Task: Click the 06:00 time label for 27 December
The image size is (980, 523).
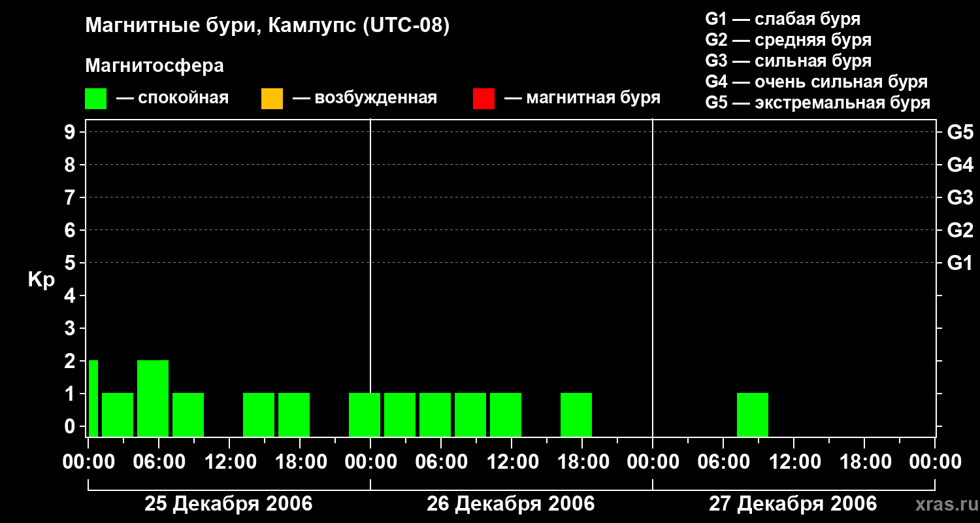Action: click(723, 462)
